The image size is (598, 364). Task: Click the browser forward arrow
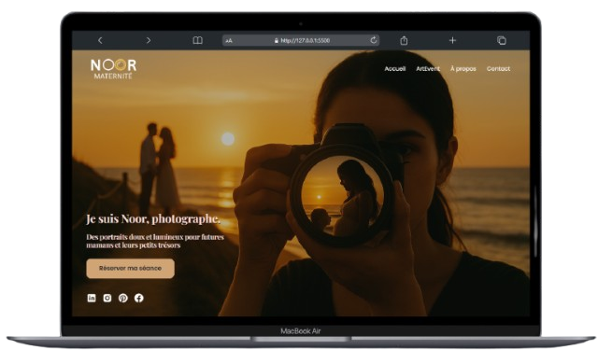click(149, 40)
